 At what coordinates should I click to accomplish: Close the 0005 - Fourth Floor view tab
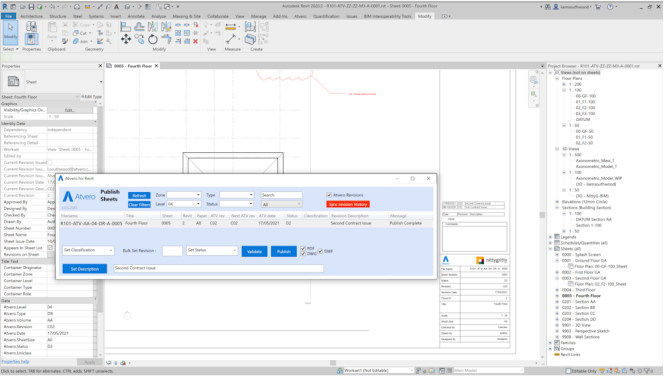click(x=156, y=66)
